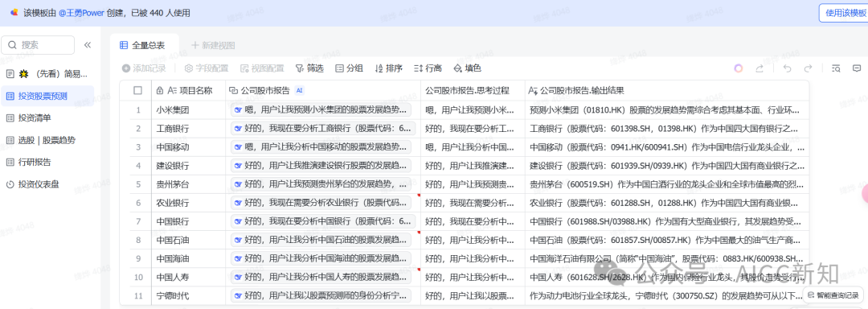Select the 小米集团 project name cell
868x309 pixels.
[x=188, y=109]
